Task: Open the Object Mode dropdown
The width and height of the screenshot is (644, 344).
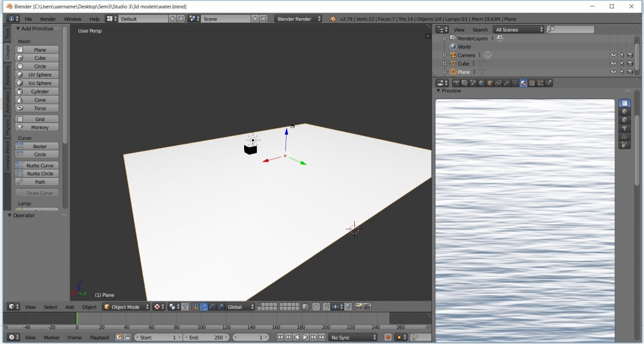Action: [x=126, y=307]
